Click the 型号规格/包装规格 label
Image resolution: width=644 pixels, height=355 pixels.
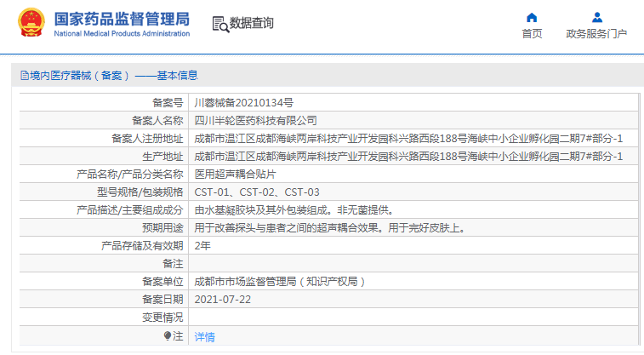click(x=140, y=192)
